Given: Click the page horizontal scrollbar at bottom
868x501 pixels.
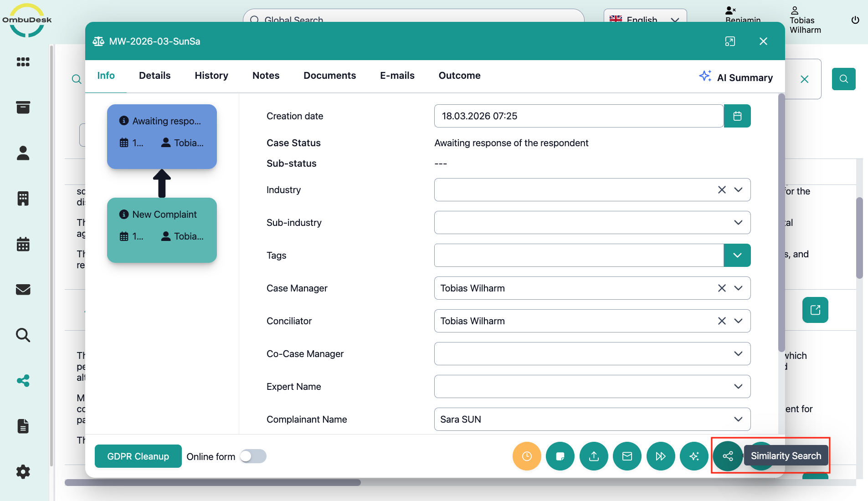Looking at the screenshot, I should [213, 482].
